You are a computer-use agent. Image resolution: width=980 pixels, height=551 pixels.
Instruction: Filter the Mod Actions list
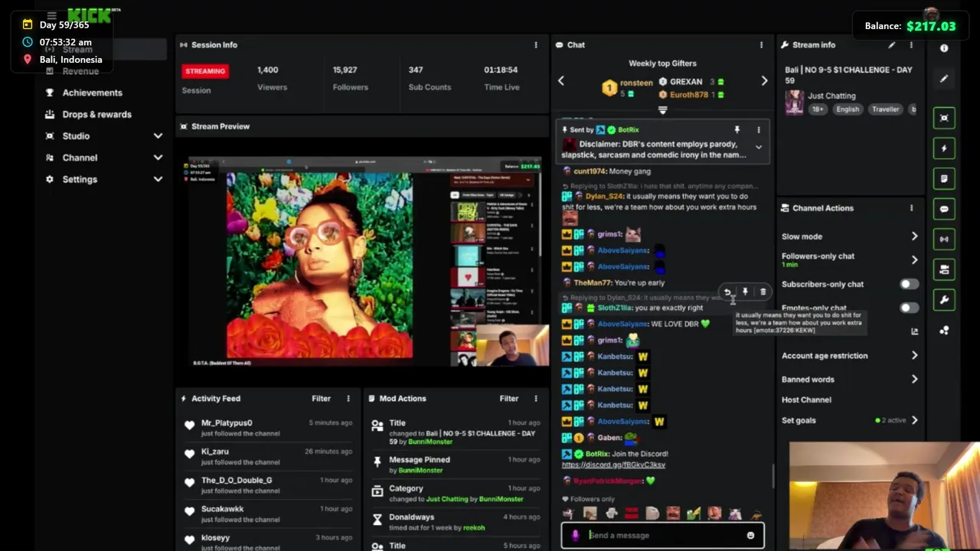[508, 399]
